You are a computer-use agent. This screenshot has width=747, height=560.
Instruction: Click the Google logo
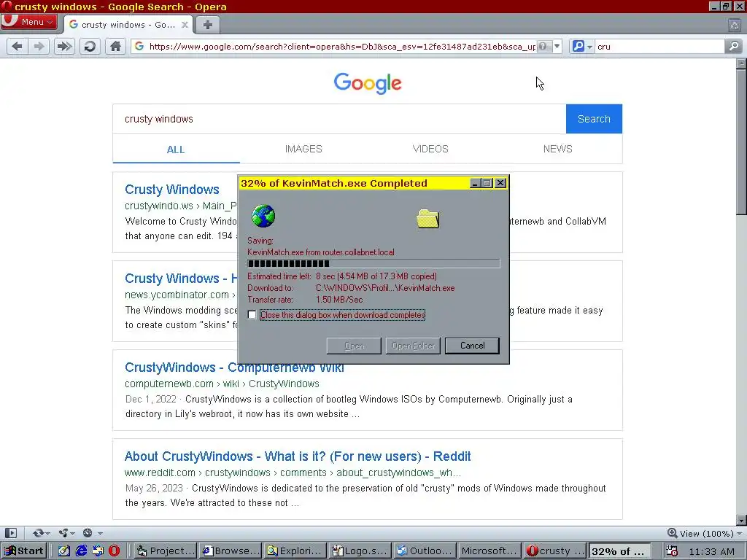[368, 83]
